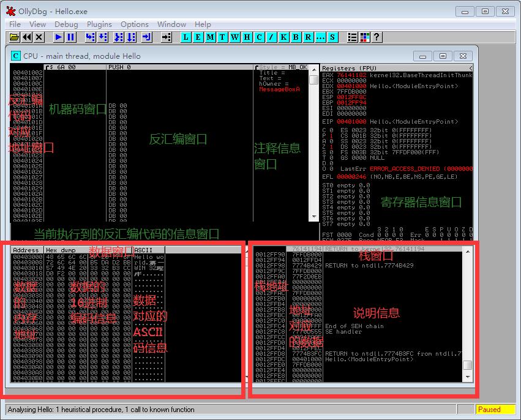Select ESP register value 0012FF8C
The image size is (521, 420).
[351, 97]
